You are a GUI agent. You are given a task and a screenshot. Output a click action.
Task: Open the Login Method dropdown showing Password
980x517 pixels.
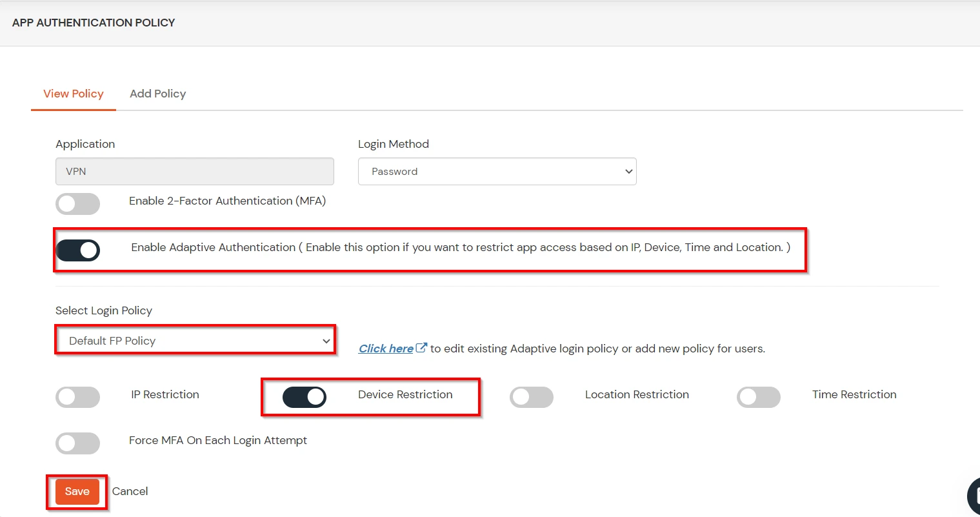tap(497, 172)
